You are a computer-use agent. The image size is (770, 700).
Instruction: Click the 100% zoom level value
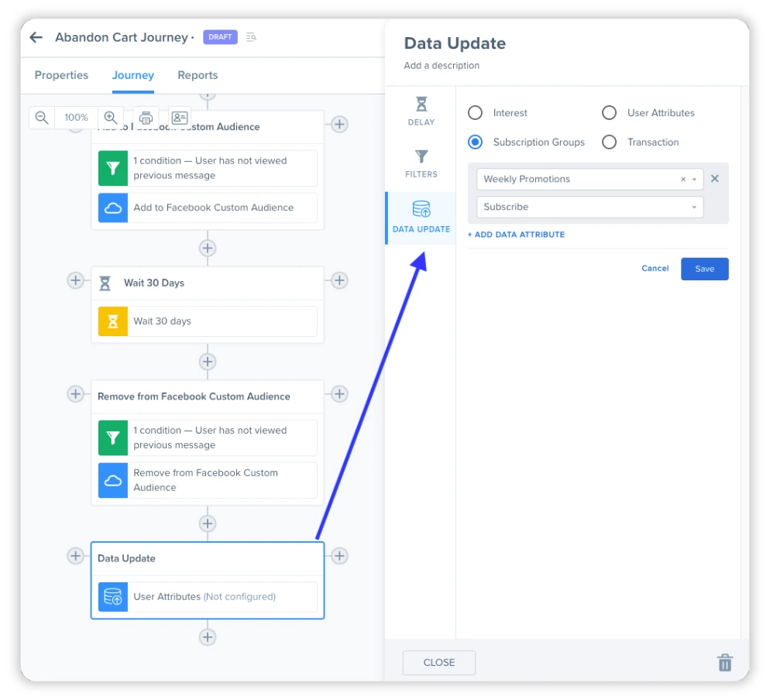(x=76, y=118)
